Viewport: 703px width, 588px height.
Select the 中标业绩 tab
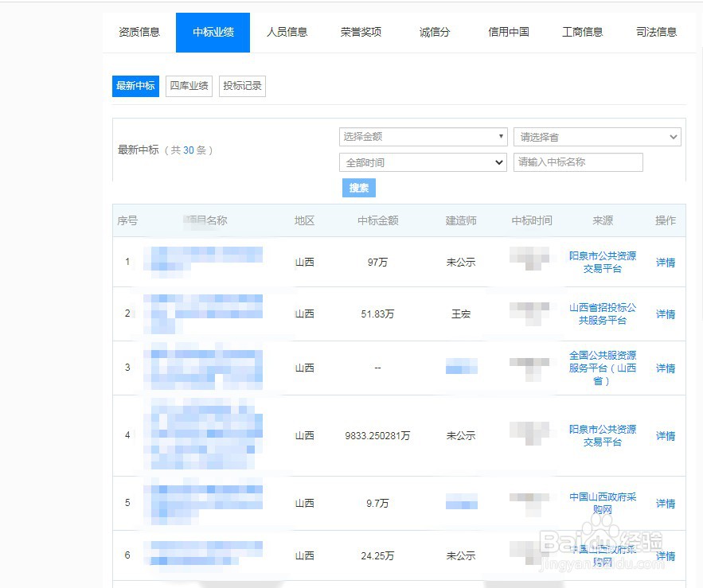click(x=213, y=33)
